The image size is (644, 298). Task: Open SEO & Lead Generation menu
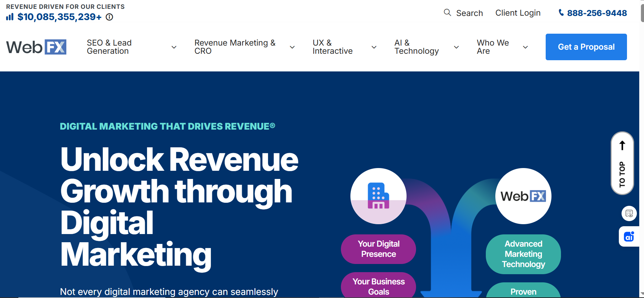pos(109,47)
